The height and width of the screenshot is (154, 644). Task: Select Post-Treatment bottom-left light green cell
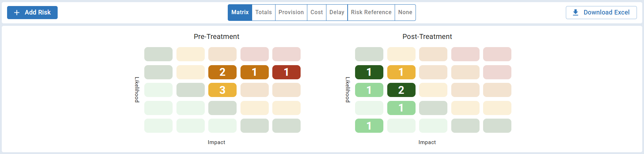click(369, 126)
